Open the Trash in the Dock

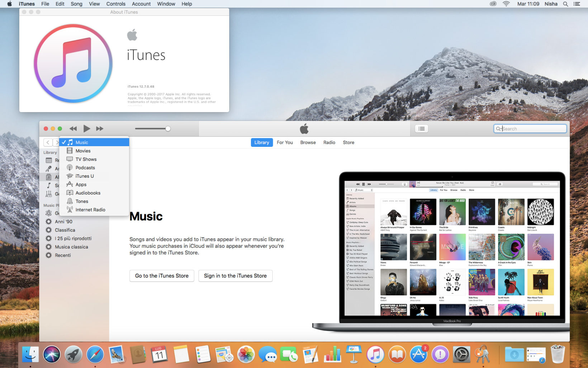[x=558, y=355]
